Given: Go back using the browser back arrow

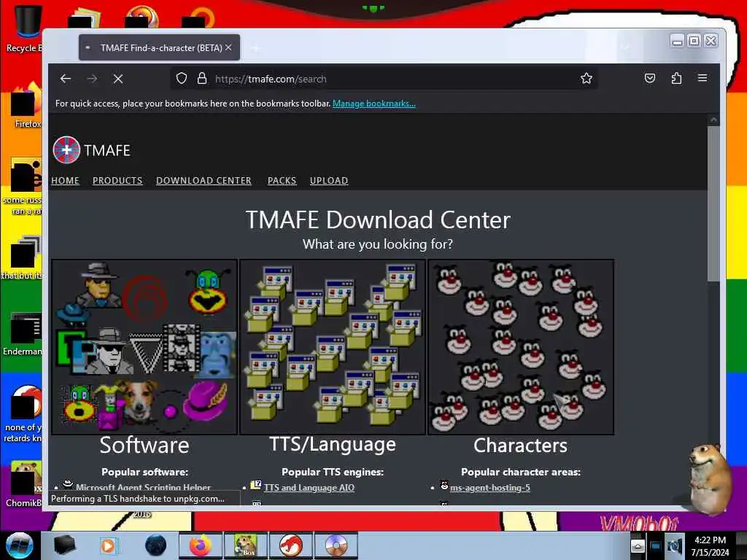Looking at the screenshot, I should point(66,79).
